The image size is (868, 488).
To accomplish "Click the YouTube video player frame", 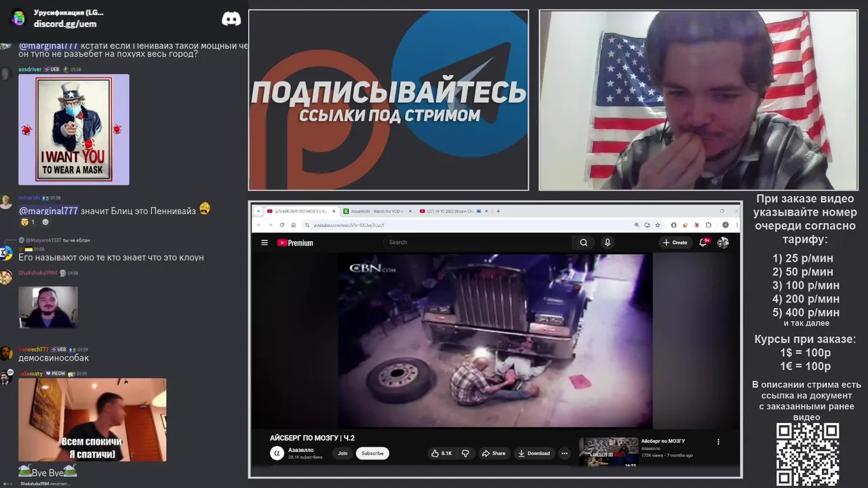I will point(495,341).
